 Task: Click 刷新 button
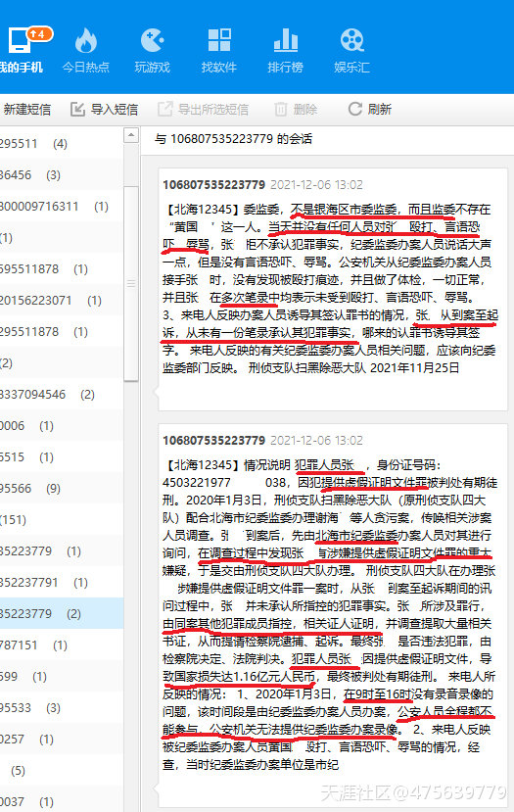pyautogui.click(x=369, y=110)
